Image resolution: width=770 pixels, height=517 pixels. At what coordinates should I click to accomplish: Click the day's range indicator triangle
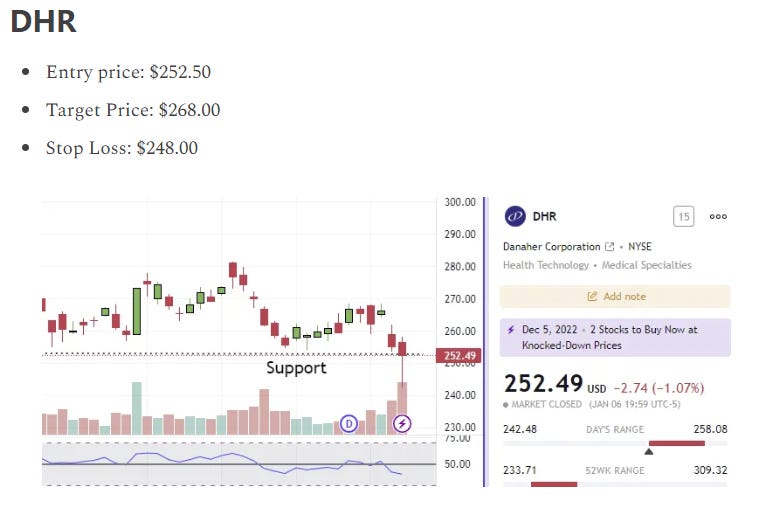point(649,451)
